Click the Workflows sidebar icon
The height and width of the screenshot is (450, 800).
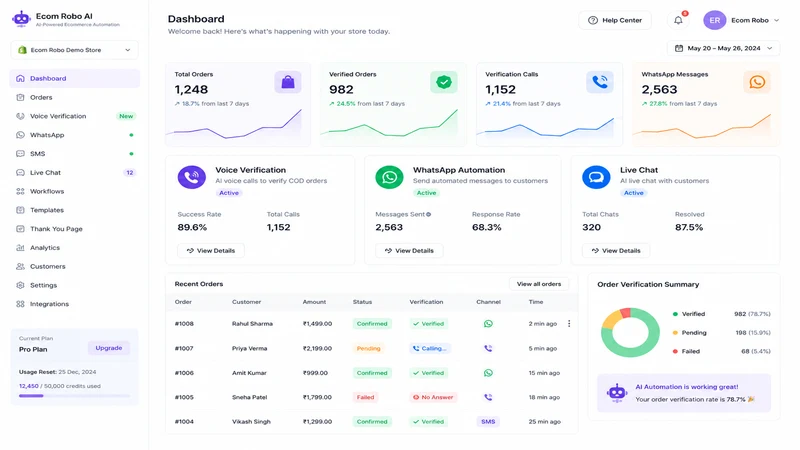pyautogui.click(x=20, y=191)
